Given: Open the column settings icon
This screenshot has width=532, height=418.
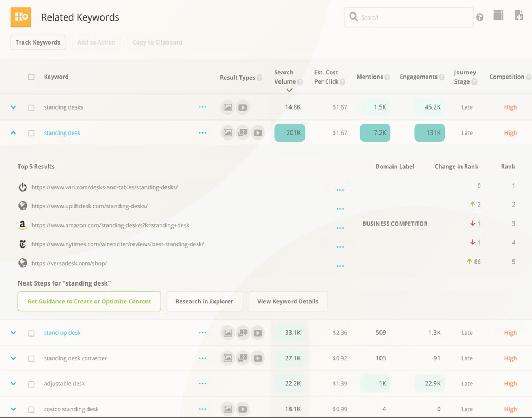Looking at the screenshot, I should tap(498, 15).
